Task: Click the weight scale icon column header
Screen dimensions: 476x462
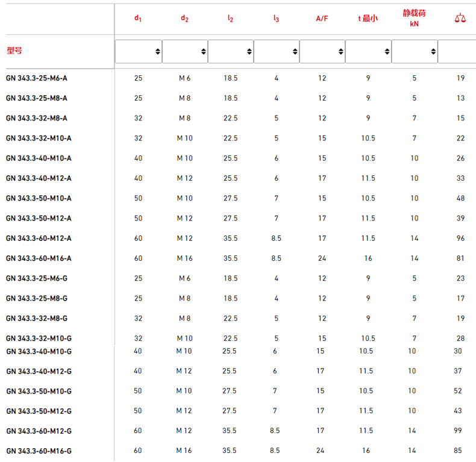Action: click(x=460, y=18)
